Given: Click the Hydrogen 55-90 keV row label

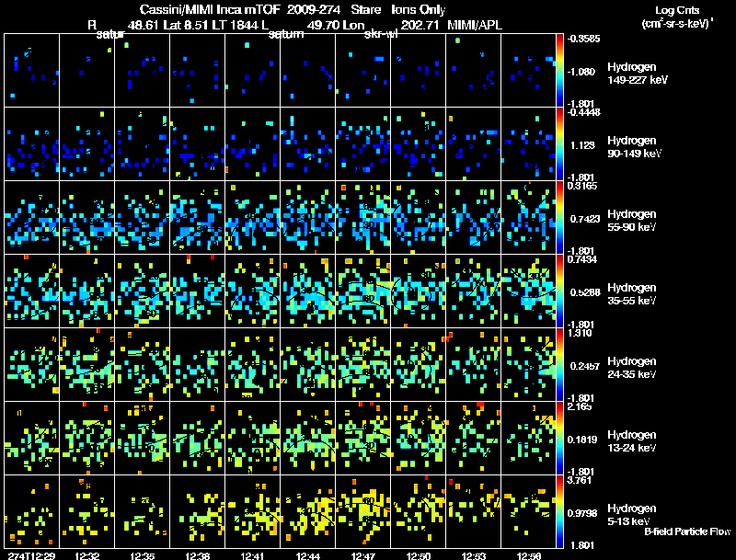Looking at the screenshot, I should click(x=632, y=221).
